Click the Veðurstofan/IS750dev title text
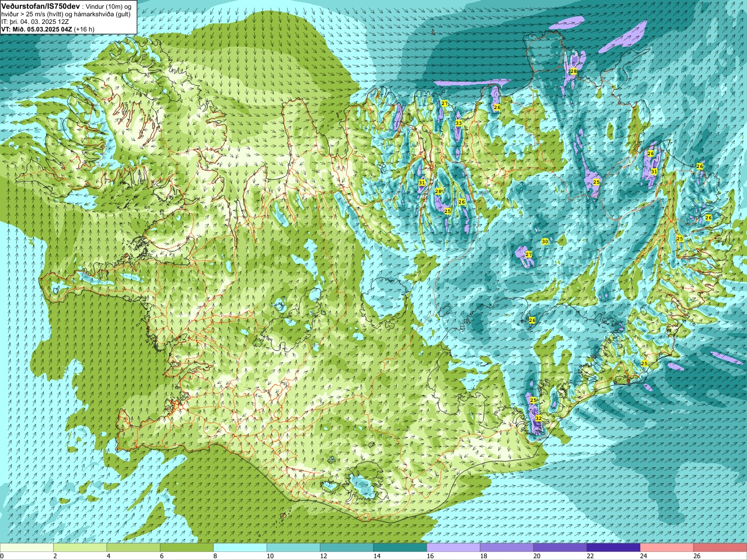Image resolution: width=747 pixels, height=560 pixels. point(41,5)
